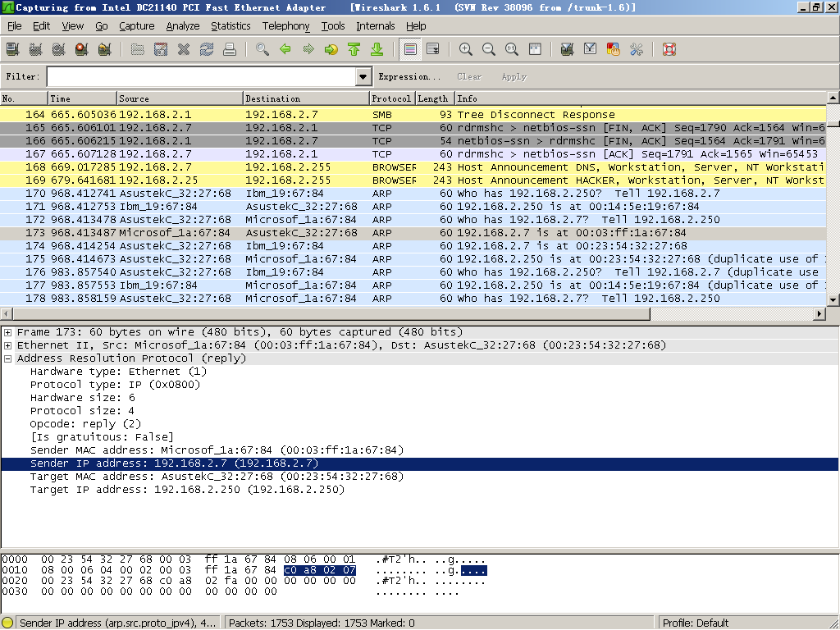Open coloring rules toolbar icon
This screenshot has width=840, height=630.
click(614, 50)
